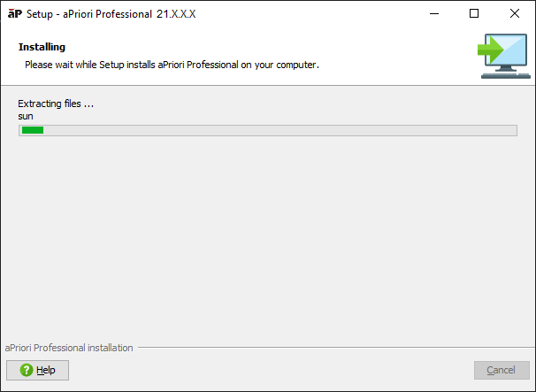Close the aPriori Setup window
This screenshot has width=536, height=392.
pos(515,13)
